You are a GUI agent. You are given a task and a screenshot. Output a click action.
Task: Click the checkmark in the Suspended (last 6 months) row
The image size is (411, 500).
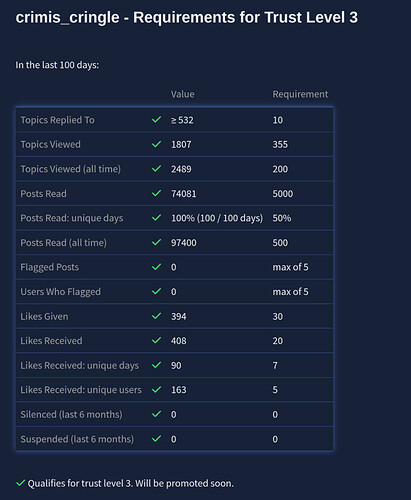pos(156,439)
